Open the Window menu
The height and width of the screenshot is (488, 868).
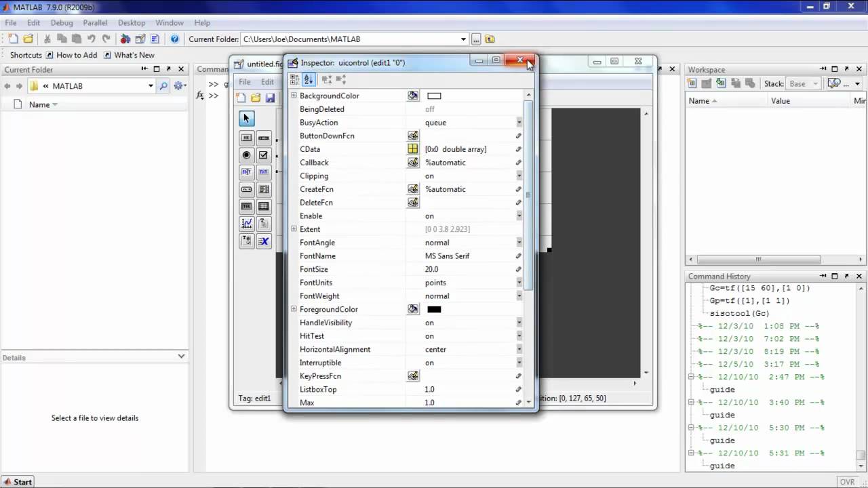(170, 22)
